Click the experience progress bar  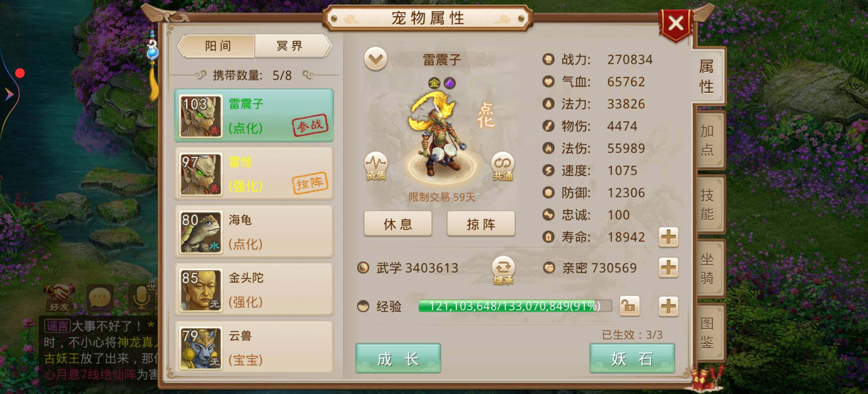pos(515,306)
